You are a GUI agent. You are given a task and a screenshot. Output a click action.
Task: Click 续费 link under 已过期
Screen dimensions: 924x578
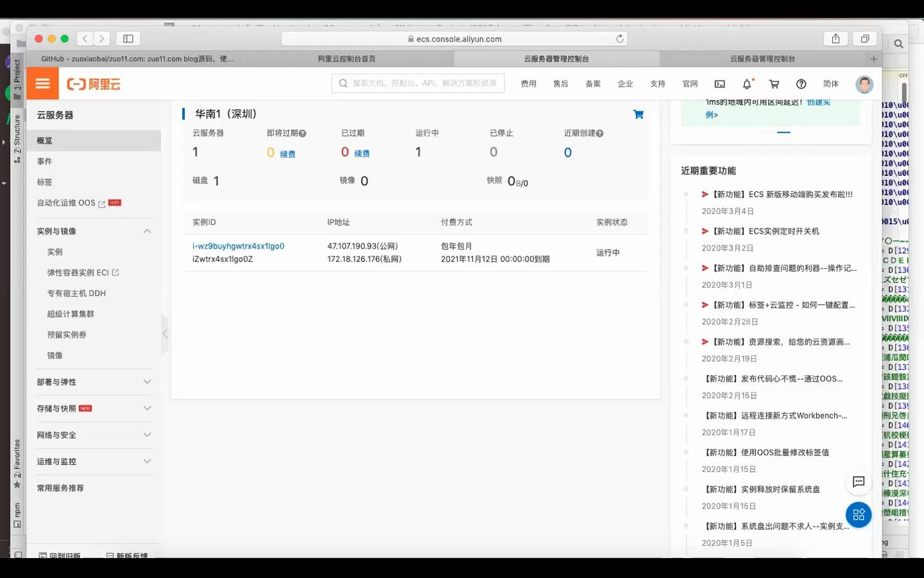pyautogui.click(x=362, y=153)
